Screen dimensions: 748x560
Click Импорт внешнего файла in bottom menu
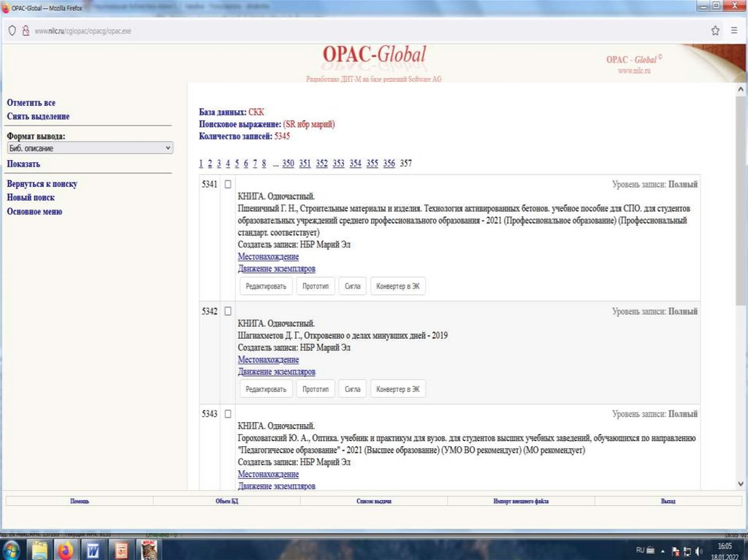[x=521, y=501]
